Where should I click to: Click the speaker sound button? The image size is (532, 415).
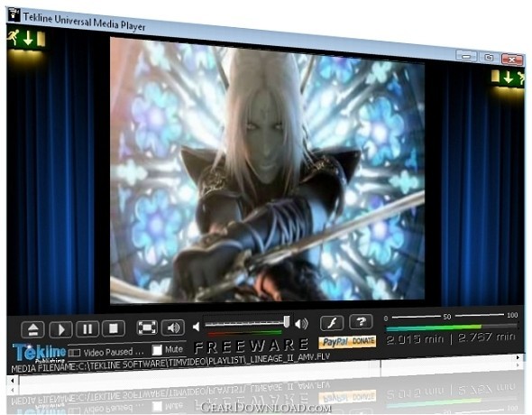[x=173, y=327]
